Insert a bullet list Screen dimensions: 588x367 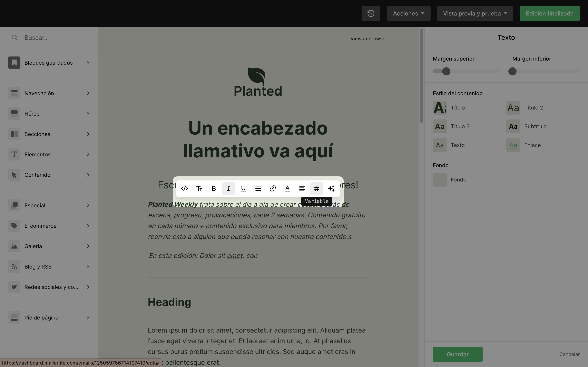(258, 188)
